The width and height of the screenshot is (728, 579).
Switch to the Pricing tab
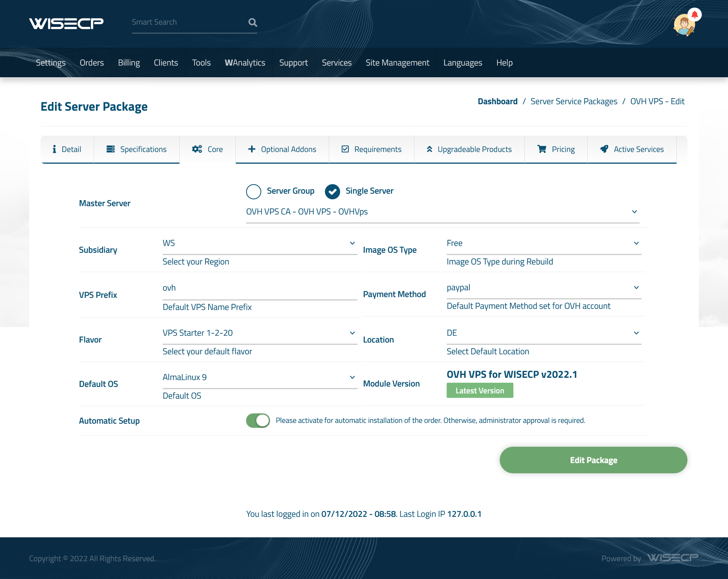point(556,150)
